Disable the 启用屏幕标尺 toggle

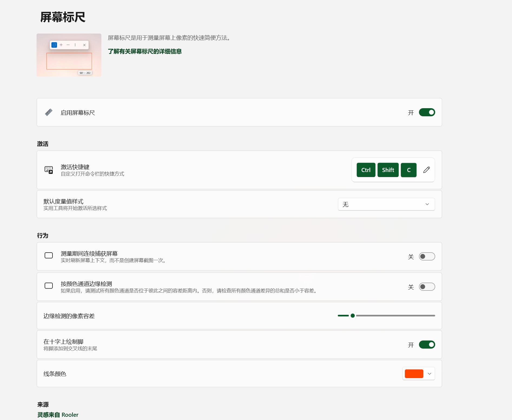(427, 112)
